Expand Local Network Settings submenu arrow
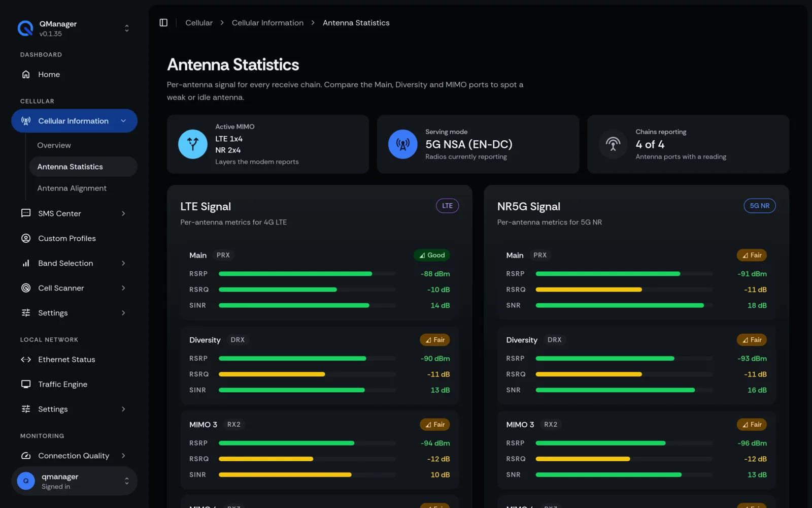The height and width of the screenshot is (508, 812). pyautogui.click(x=123, y=409)
